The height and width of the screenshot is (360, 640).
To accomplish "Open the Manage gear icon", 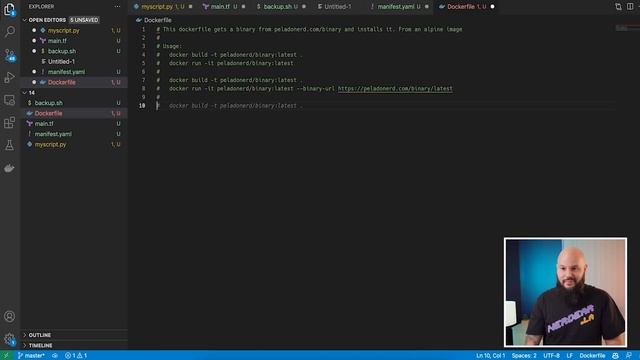I will [x=9, y=339].
